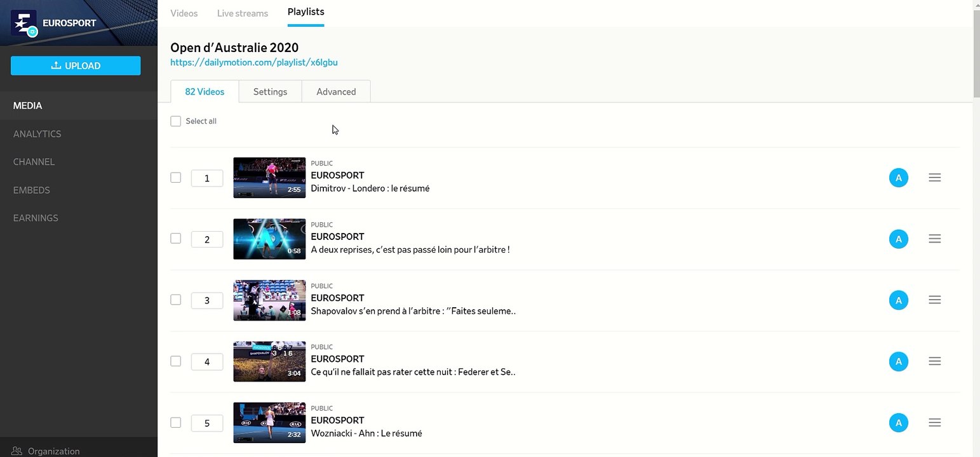Open the Federer 'Ce qu'il ne fallait pas rater' video
Image resolution: width=980 pixels, height=457 pixels.
[x=413, y=372]
